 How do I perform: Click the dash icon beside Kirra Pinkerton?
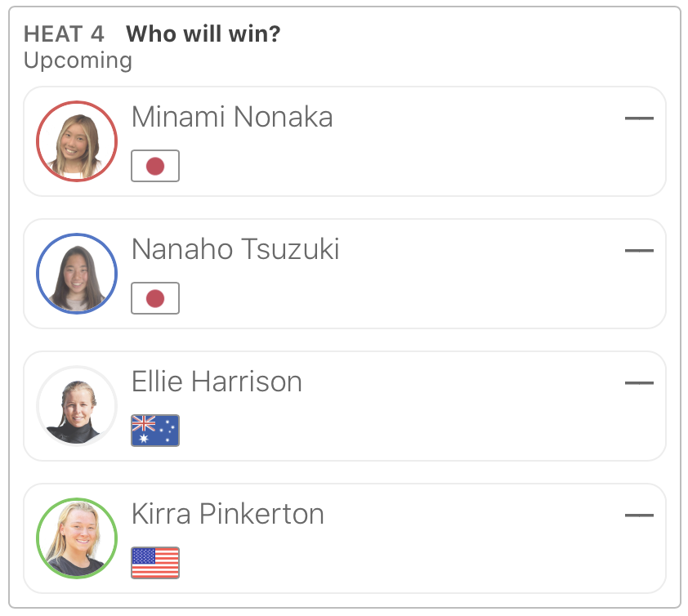pos(639,516)
